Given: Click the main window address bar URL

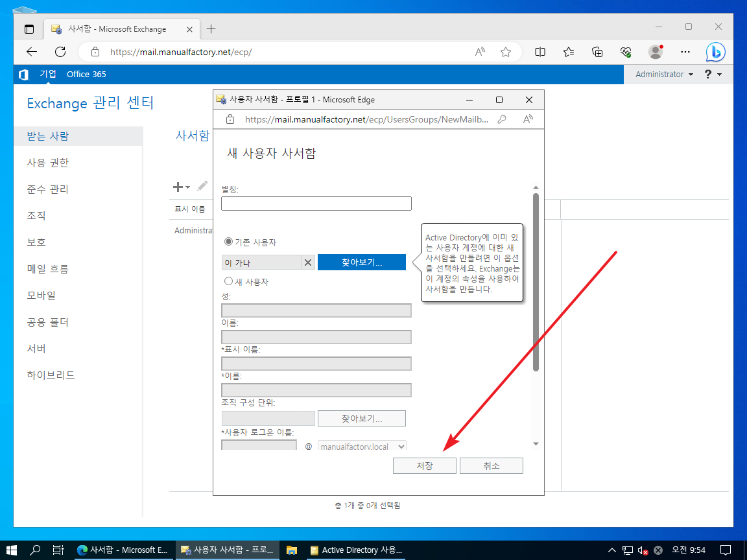Looking at the screenshot, I should [x=181, y=52].
